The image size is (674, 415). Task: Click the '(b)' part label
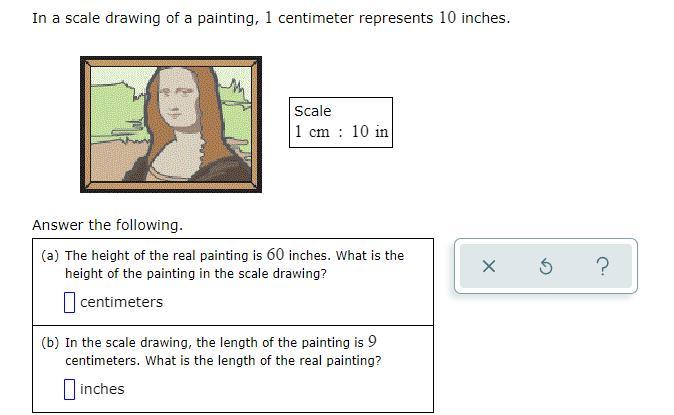tap(50, 343)
